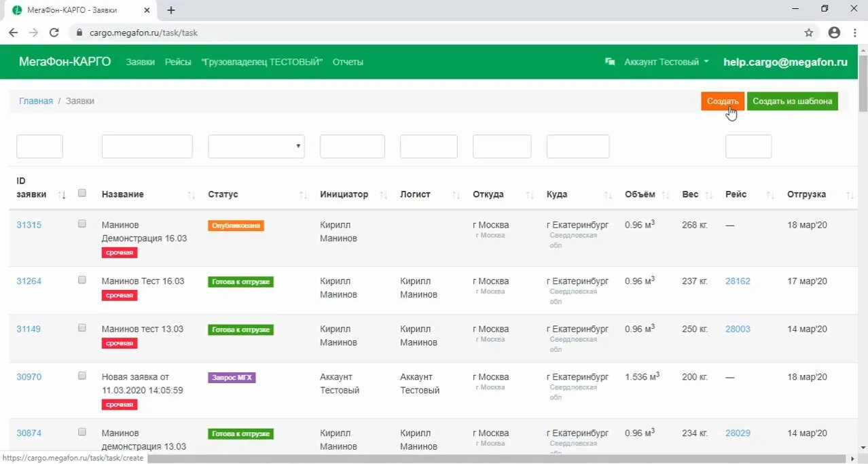Image resolution: width=868 pixels, height=464 pixels.
Task: Click Создать из шаблона button
Action: point(793,101)
